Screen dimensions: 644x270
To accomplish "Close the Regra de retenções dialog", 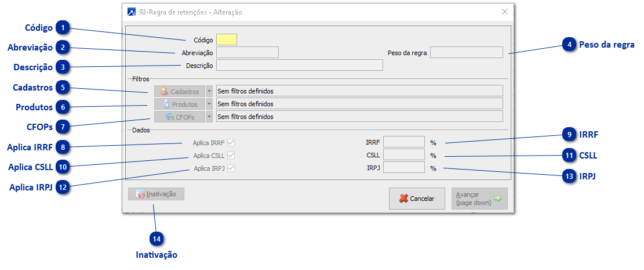I will 505,12.
